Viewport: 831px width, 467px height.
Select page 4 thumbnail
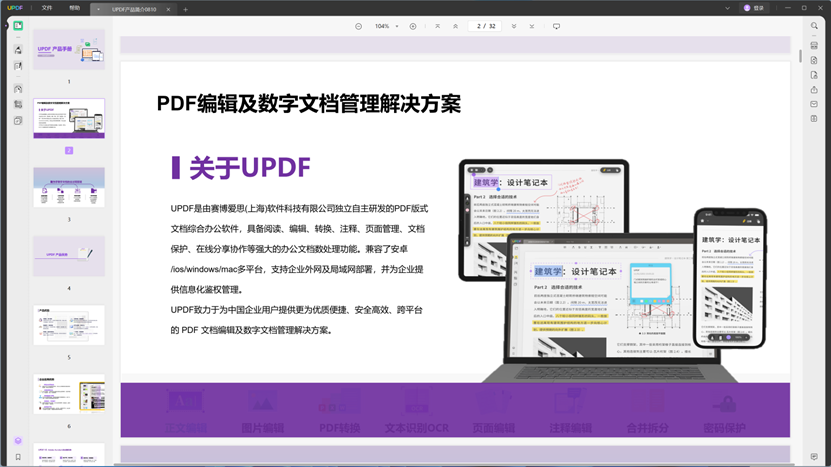[x=69, y=256]
